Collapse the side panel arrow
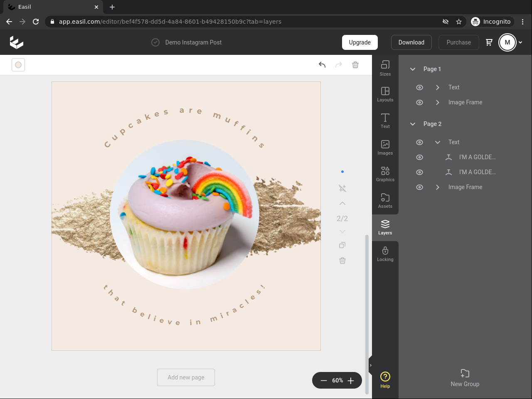 click(371, 366)
